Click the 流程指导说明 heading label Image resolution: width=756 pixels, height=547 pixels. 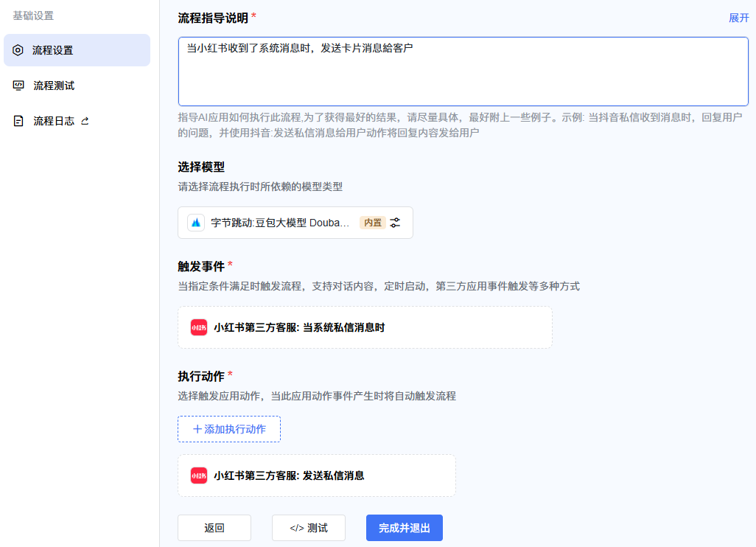coord(213,18)
